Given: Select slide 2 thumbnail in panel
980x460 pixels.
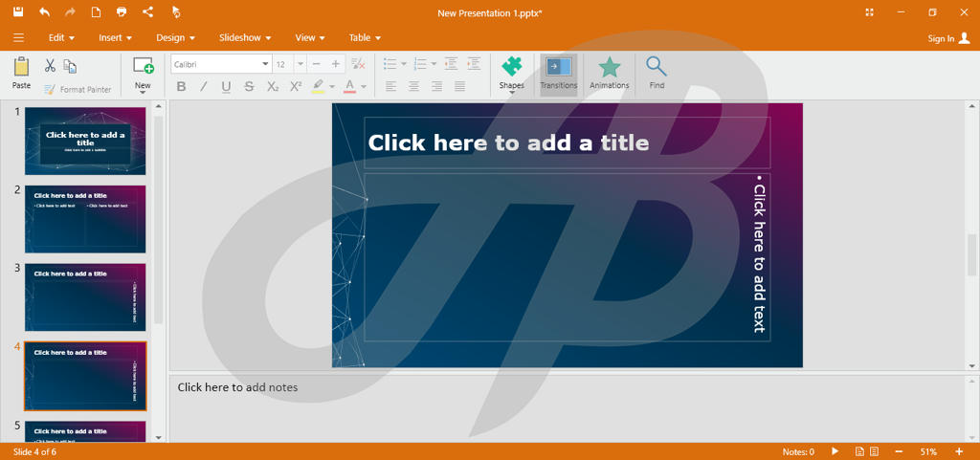Looking at the screenshot, I should pos(85,219).
